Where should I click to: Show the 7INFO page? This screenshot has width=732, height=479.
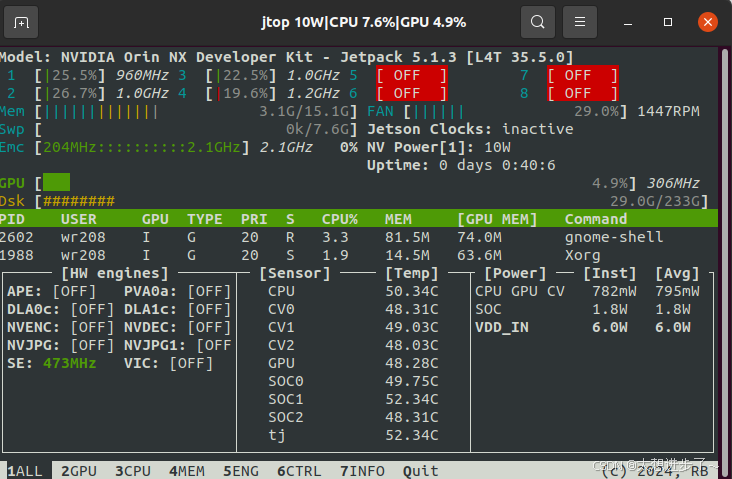tap(362, 471)
